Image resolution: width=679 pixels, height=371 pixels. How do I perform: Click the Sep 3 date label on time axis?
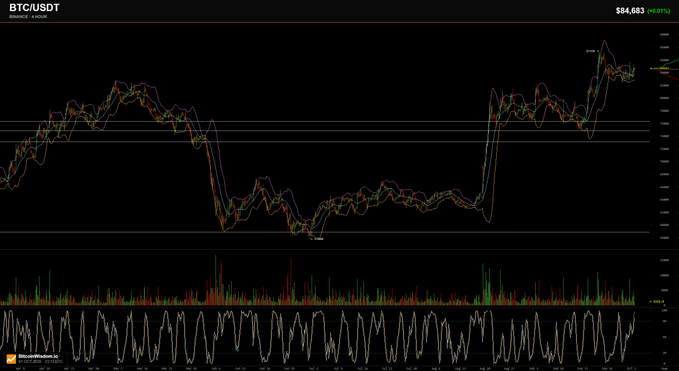click(x=534, y=368)
